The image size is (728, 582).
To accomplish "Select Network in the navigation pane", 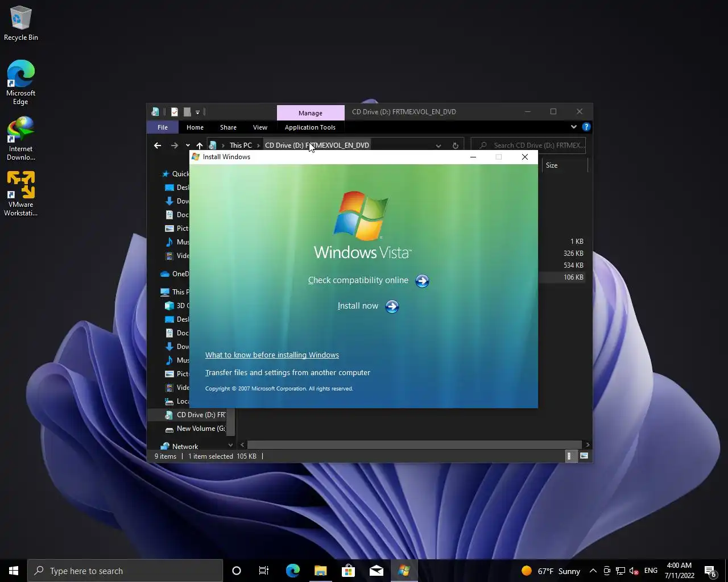I will coord(180,447).
